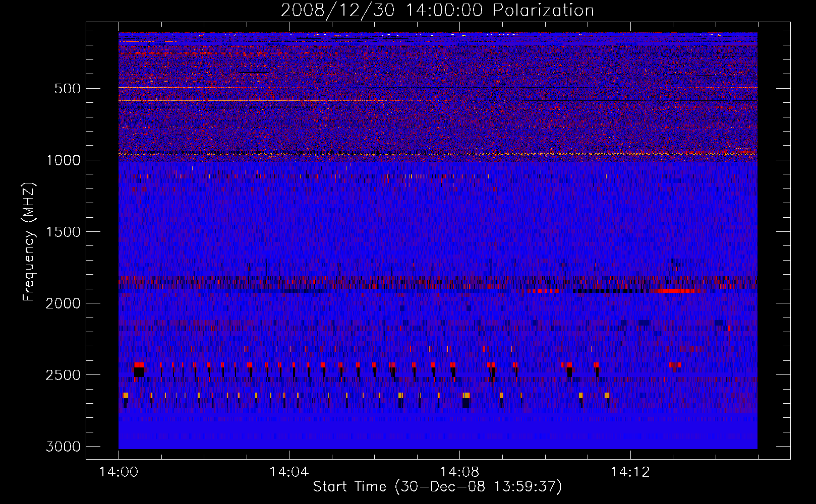Click the 3000 frequency tick label
816x504 pixels.
63,447
